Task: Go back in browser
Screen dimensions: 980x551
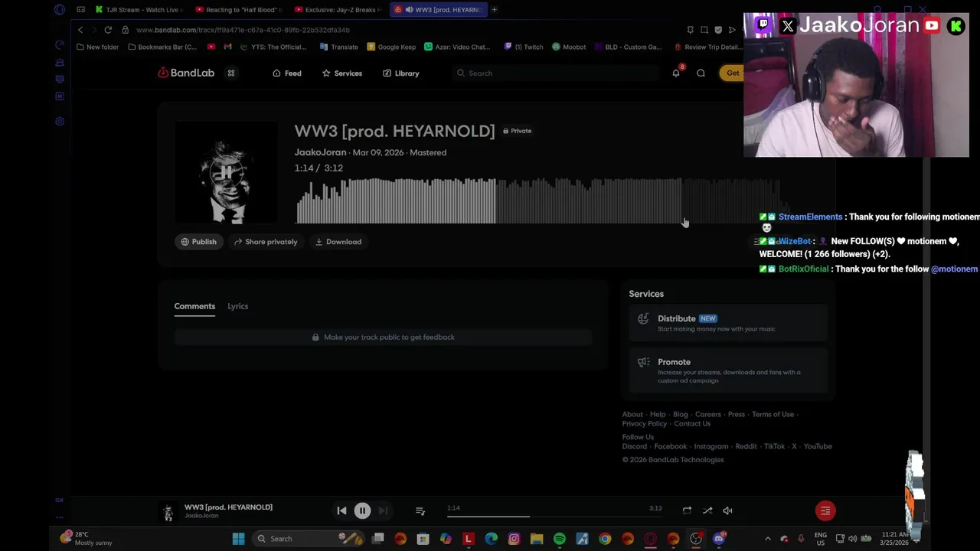Action: [80, 30]
